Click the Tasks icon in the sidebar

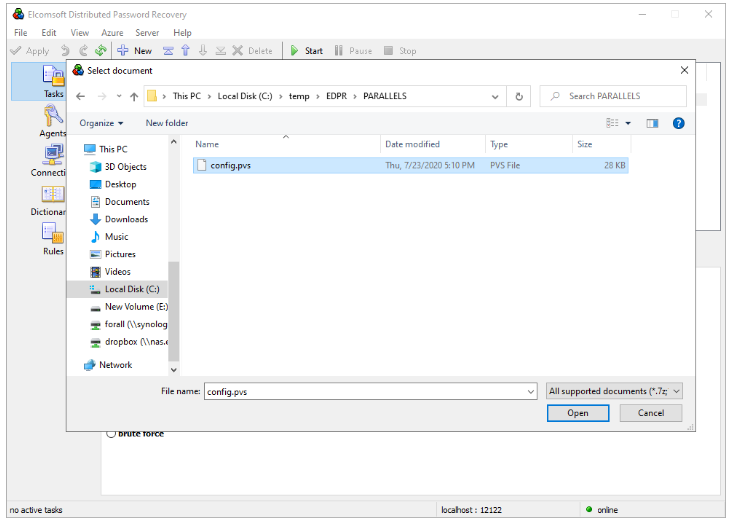point(52,80)
